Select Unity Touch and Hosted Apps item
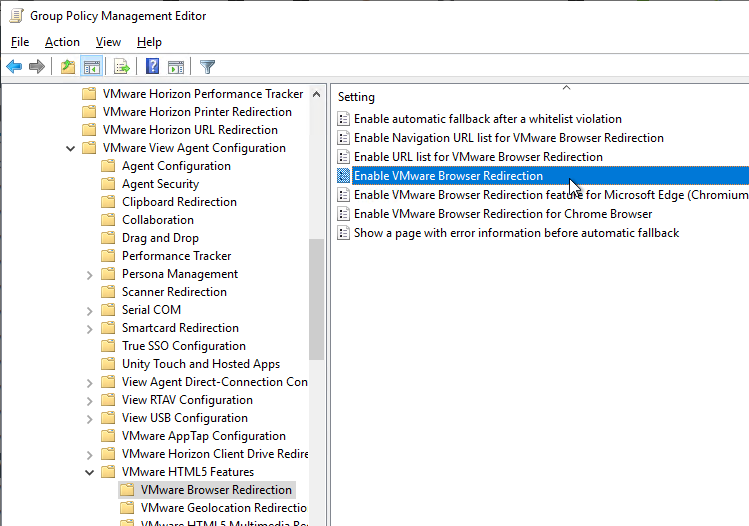 [x=201, y=364]
